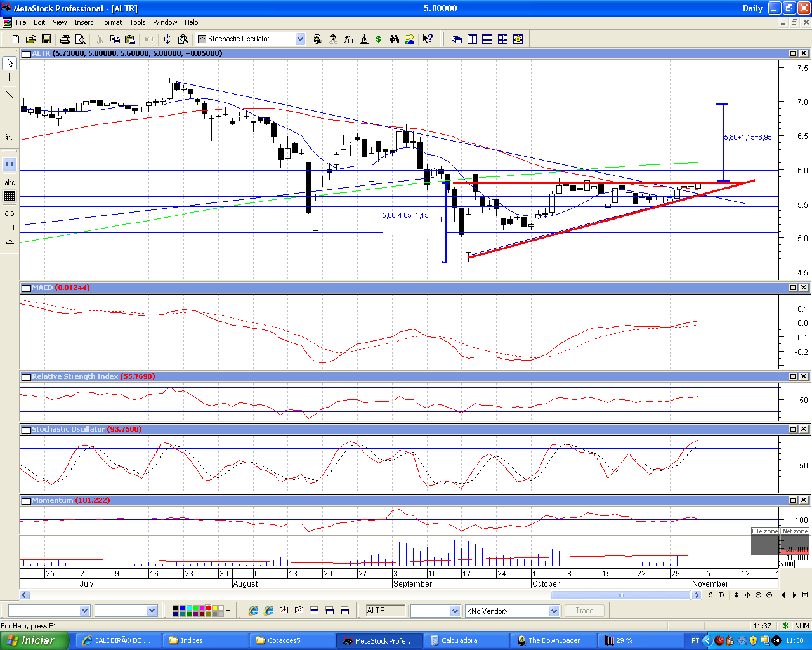812x650 pixels.
Task: Toggle the data grid window tool
Action: pos(10,196)
